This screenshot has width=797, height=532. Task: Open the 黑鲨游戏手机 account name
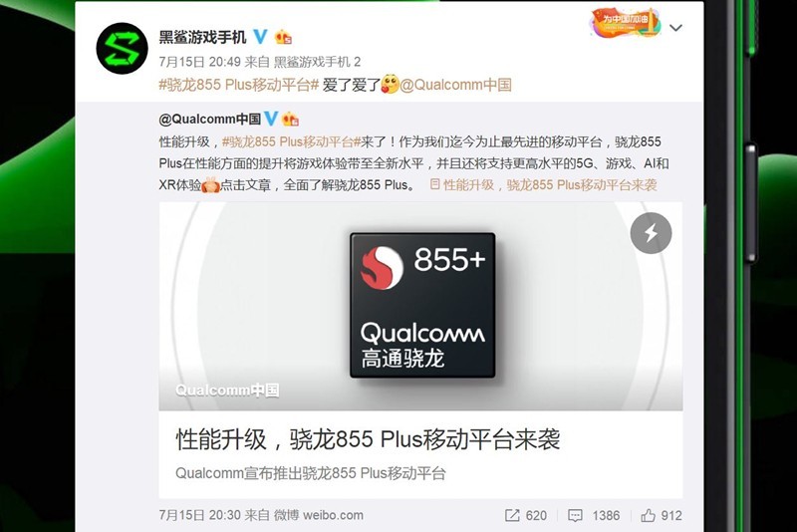point(202,37)
